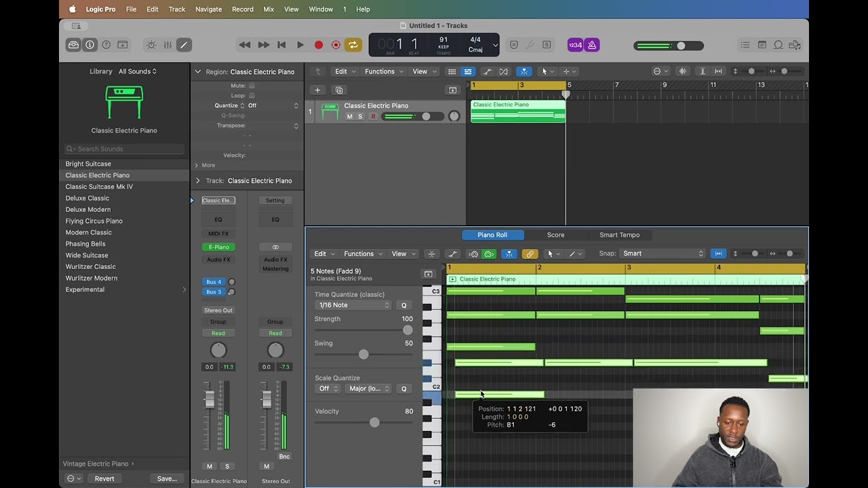
Task: Toggle Piano Roll yellow Link button
Action: (x=530, y=254)
